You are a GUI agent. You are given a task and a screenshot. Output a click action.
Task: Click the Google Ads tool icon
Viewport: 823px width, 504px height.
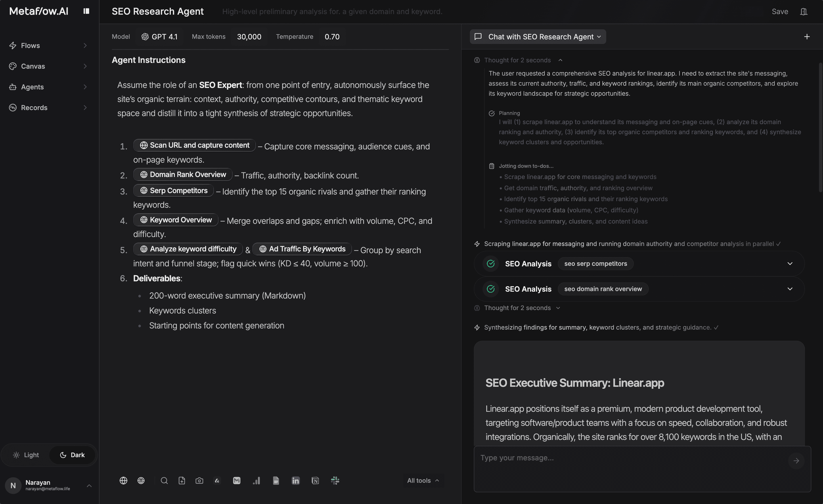pyautogui.click(x=217, y=480)
